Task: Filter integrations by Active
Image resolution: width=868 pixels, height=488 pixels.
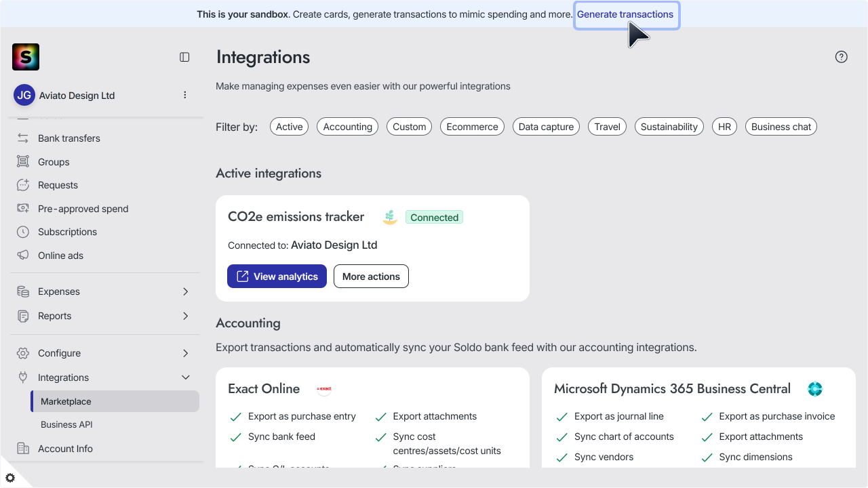Action: click(x=289, y=127)
